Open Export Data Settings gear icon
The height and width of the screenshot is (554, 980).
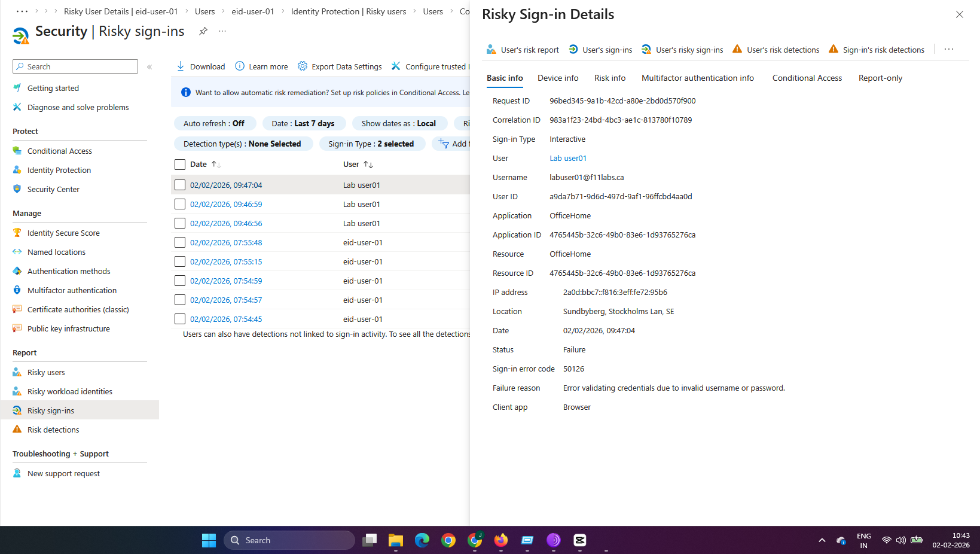point(303,66)
